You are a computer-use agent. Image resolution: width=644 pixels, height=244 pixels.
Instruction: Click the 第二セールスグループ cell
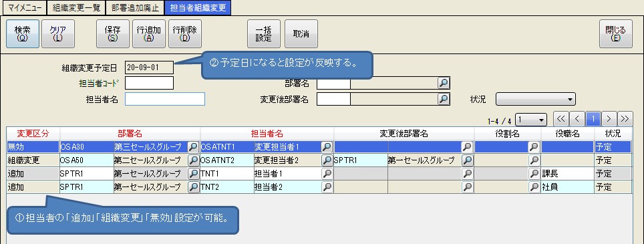(x=150, y=160)
